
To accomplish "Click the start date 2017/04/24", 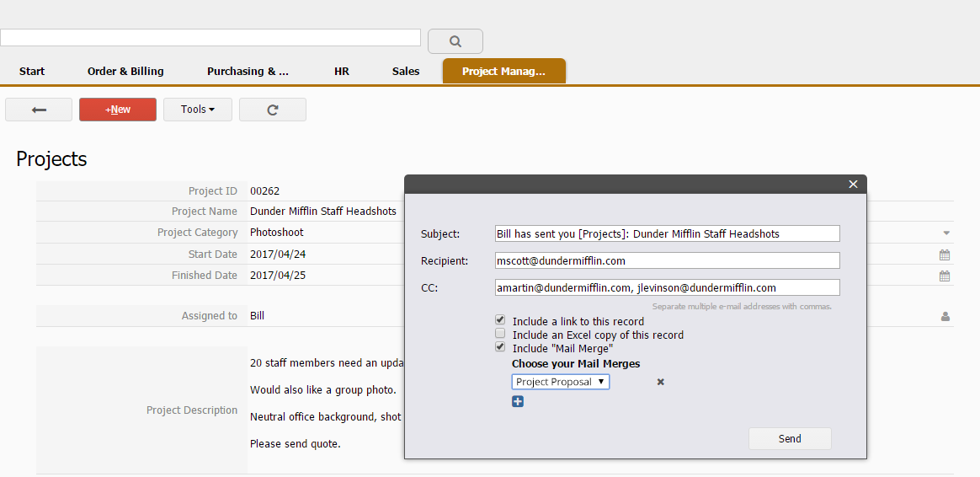I will point(278,255).
